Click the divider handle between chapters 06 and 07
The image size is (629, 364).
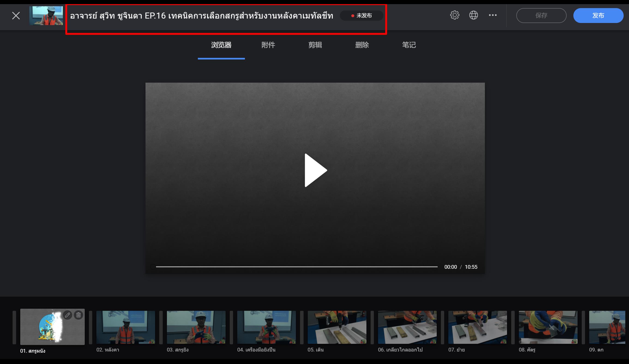pyautogui.click(x=442, y=327)
